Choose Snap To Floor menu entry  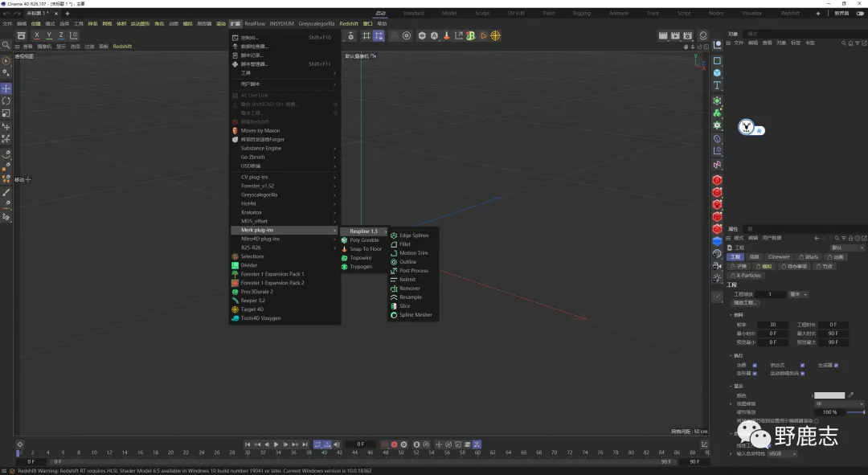tap(365, 249)
